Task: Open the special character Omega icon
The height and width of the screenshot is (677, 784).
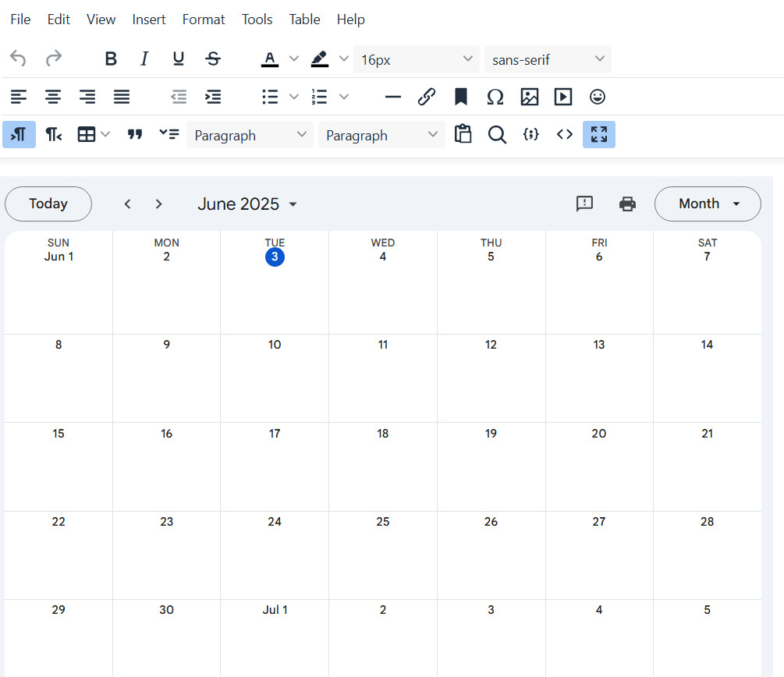Action: [495, 97]
